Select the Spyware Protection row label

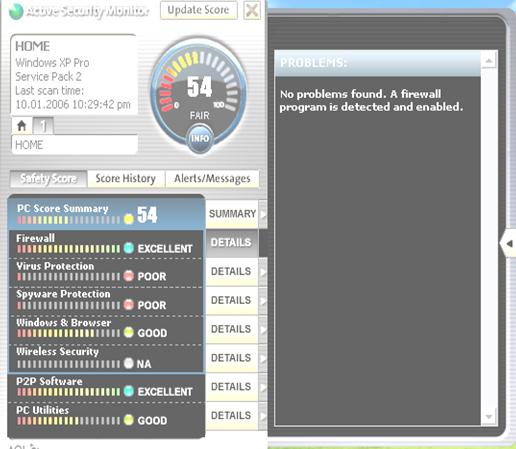click(63, 294)
